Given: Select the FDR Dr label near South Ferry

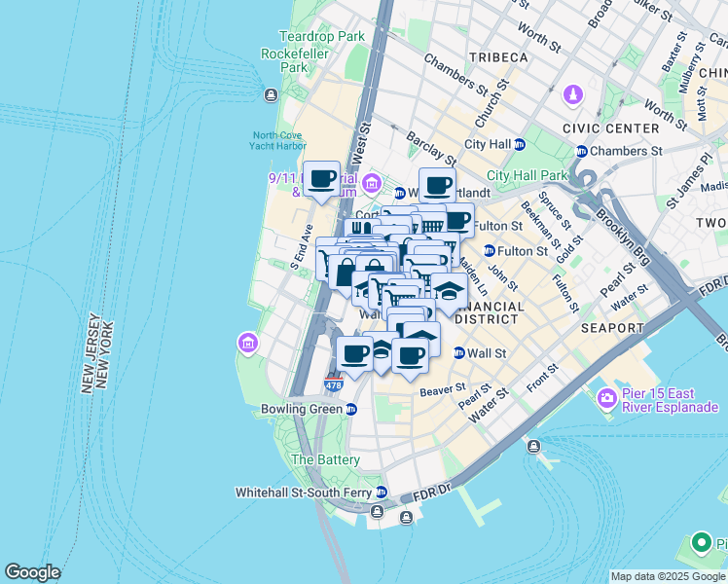Looking at the screenshot, I should click(432, 493).
